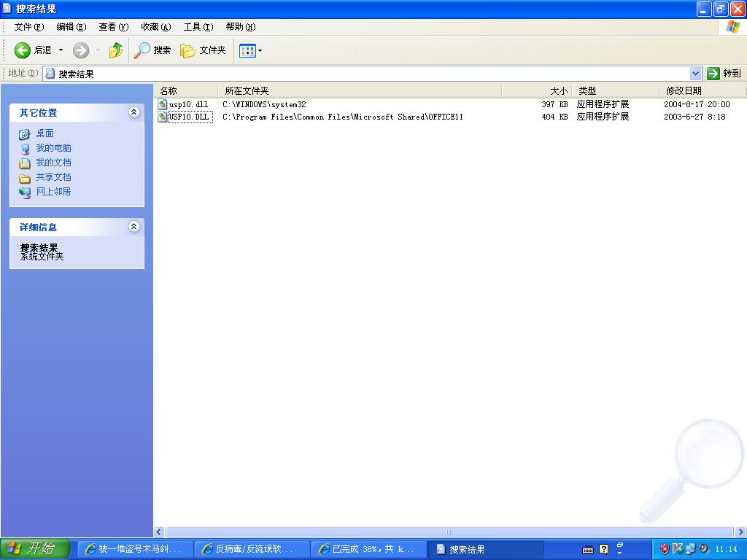747x560 pixels.
Task: Open the 工具(T) menu
Action: click(198, 27)
